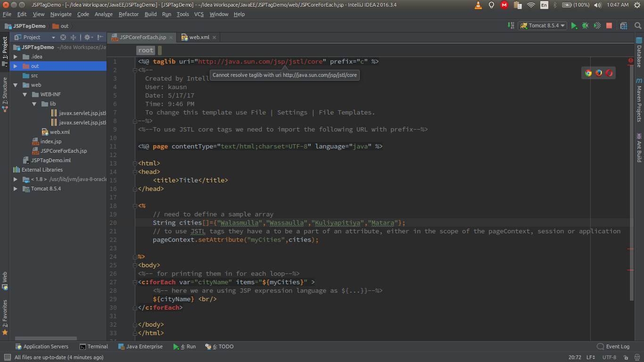Collapse the lib folder

[34, 104]
